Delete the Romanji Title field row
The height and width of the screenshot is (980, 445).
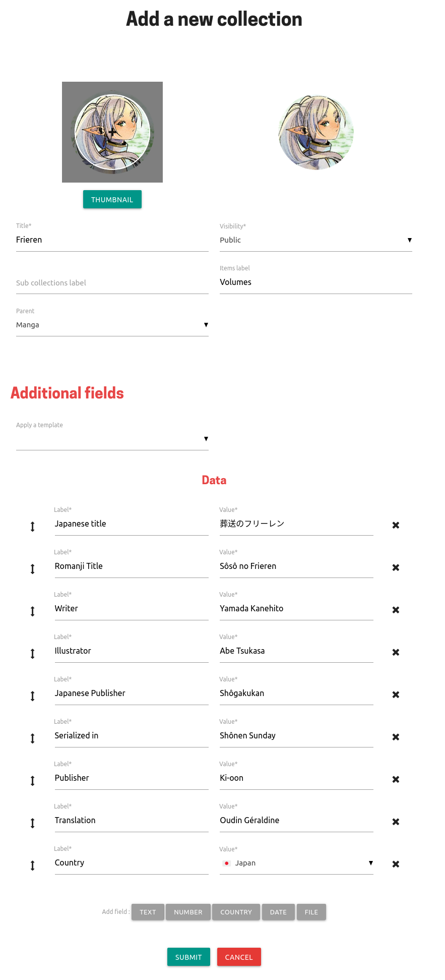[396, 567]
